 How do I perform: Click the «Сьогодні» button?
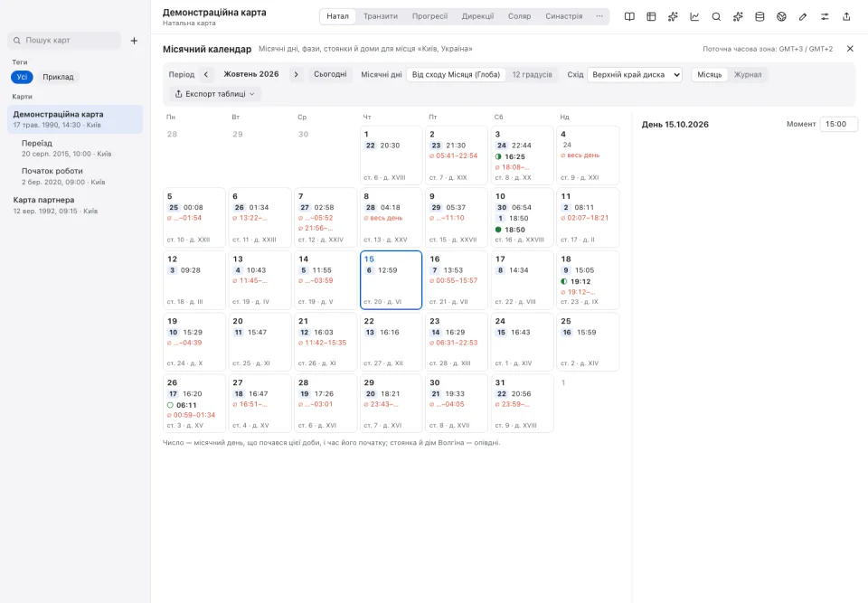(x=331, y=74)
